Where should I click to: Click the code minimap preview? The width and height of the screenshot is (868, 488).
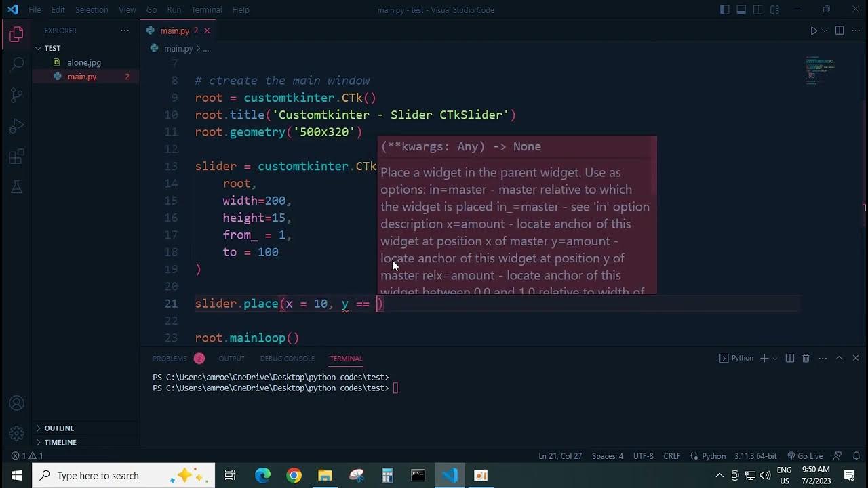[x=820, y=69]
